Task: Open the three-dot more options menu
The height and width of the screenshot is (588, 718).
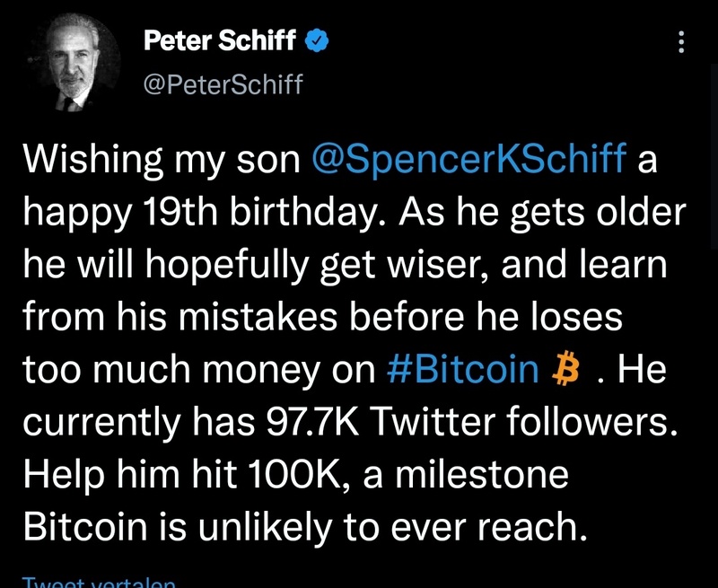Action: point(679,41)
